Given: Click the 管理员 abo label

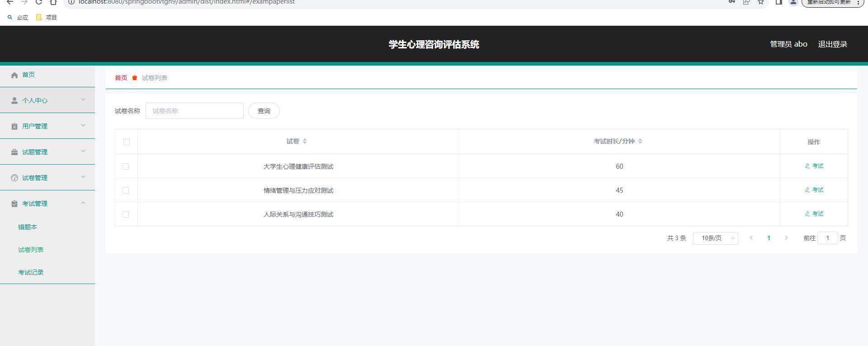Looking at the screenshot, I should click(x=788, y=44).
